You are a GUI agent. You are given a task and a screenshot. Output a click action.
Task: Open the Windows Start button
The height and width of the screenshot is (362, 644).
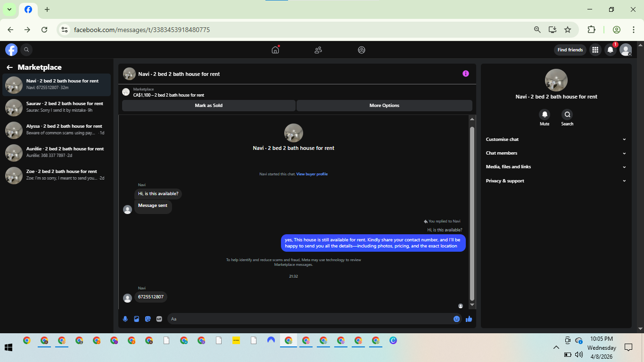pyautogui.click(x=8, y=348)
